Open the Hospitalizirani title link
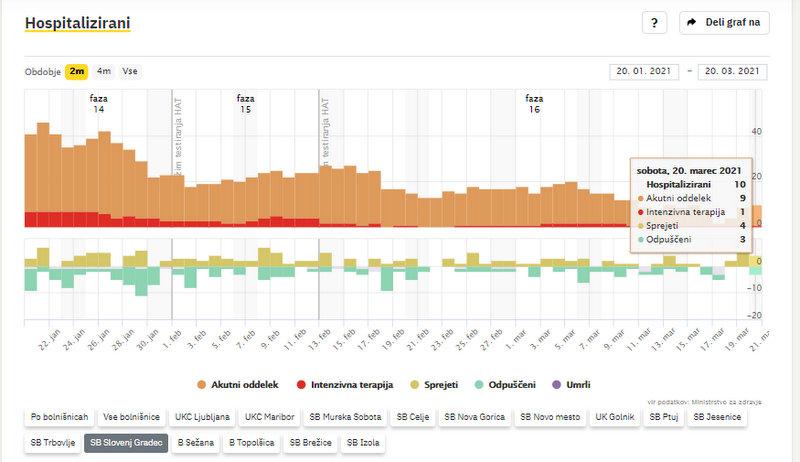 coord(77,22)
